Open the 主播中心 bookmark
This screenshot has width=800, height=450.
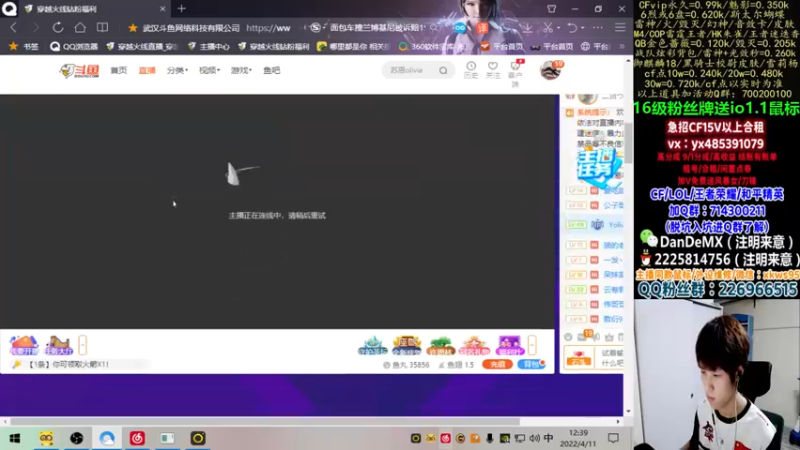point(209,46)
